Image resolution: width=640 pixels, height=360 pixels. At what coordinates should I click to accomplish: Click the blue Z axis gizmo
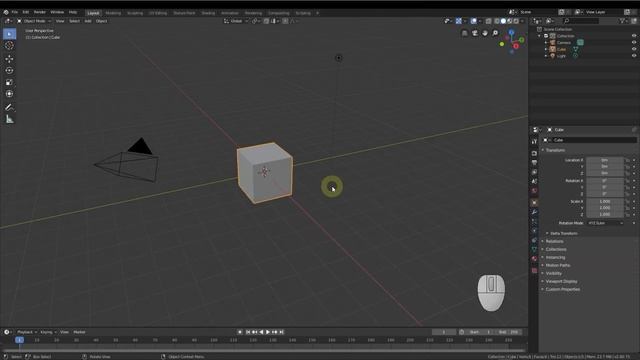511,32
